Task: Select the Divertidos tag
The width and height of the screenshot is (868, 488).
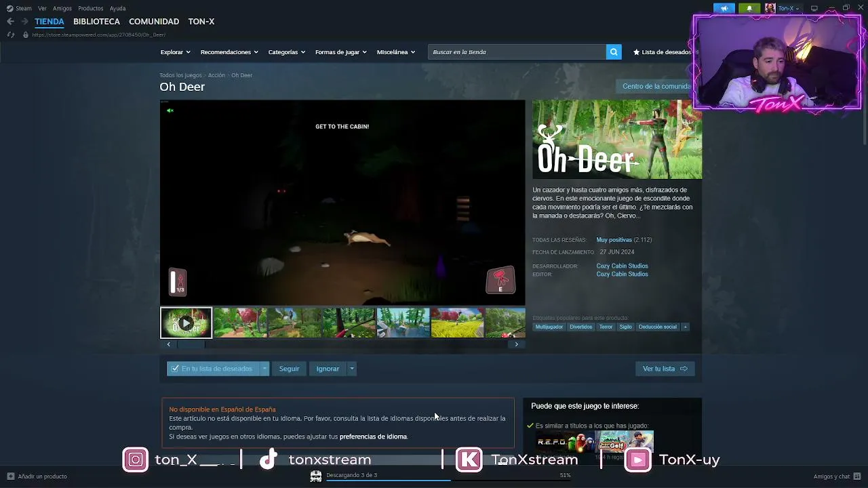Action: [580, 327]
